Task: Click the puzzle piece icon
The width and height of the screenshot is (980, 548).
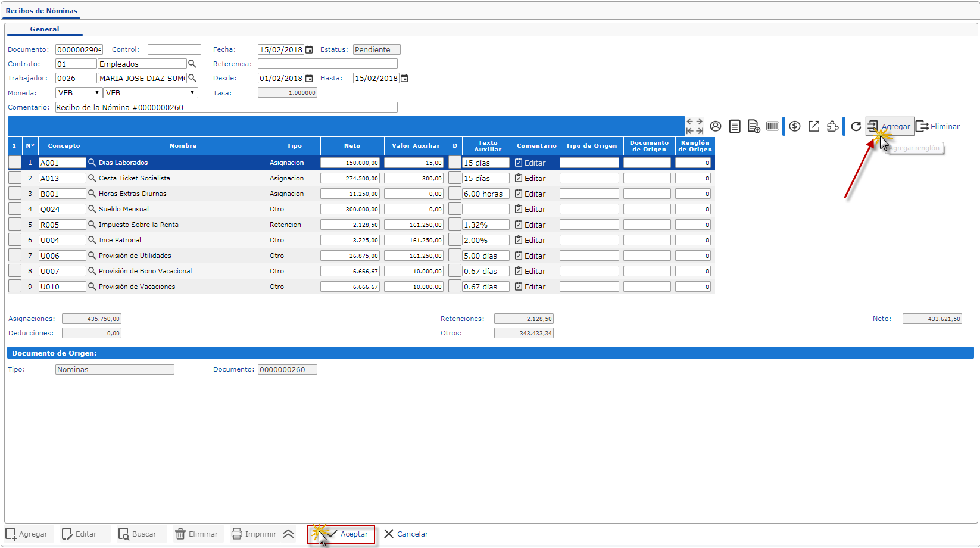Action: (833, 126)
